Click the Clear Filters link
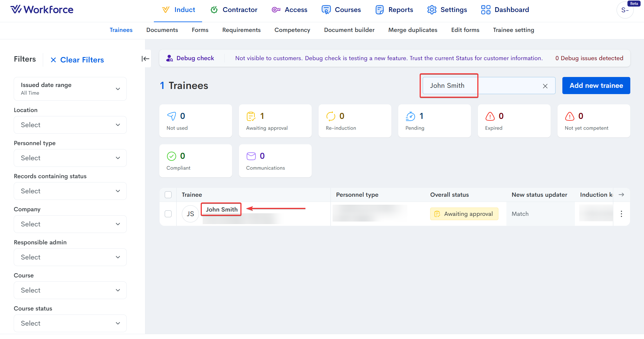This screenshot has height=339, width=644. 77,60
